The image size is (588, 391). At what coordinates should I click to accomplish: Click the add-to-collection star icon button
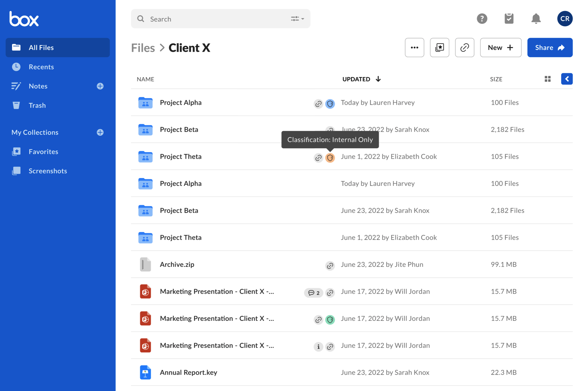tap(439, 48)
